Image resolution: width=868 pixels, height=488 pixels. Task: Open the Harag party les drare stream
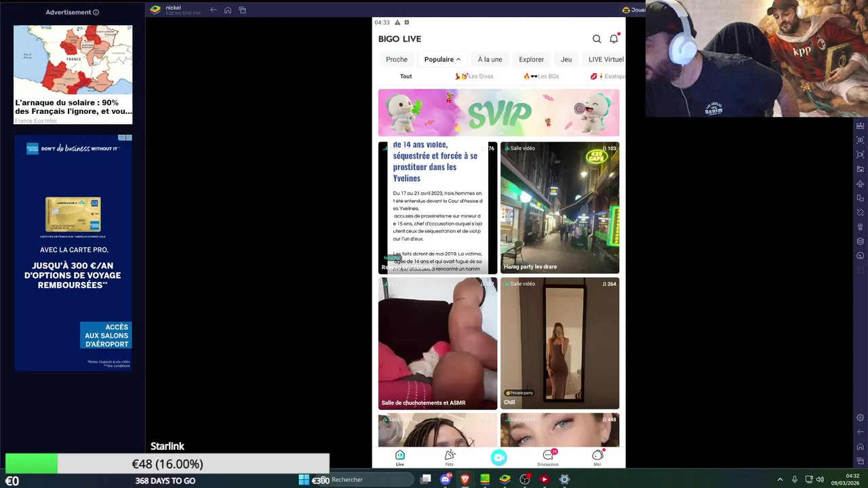tap(559, 207)
